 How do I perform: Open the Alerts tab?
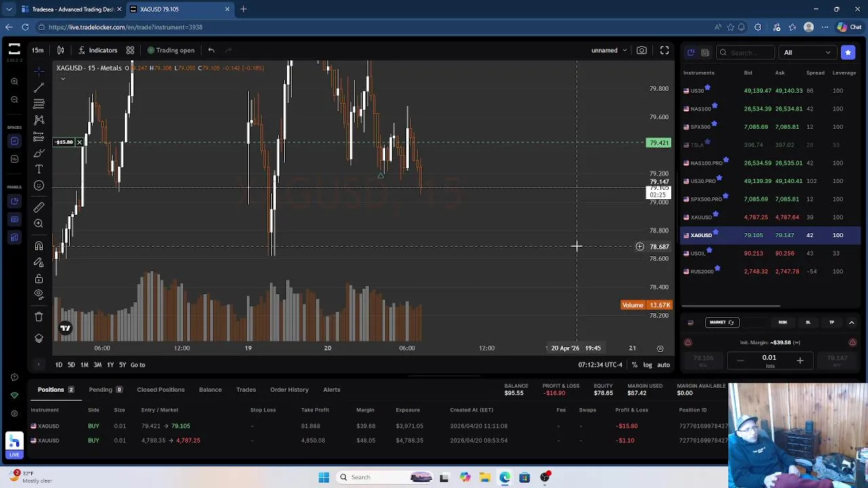pos(332,390)
